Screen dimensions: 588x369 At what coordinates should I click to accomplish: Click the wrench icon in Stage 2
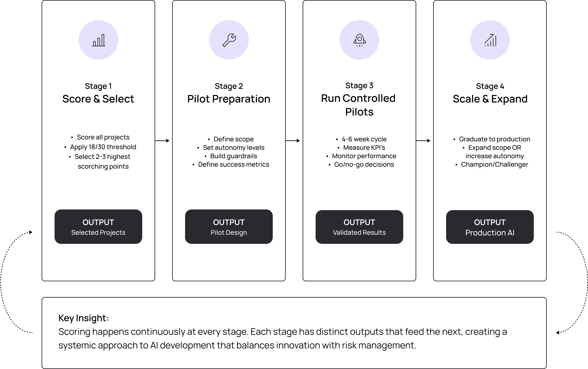point(229,40)
